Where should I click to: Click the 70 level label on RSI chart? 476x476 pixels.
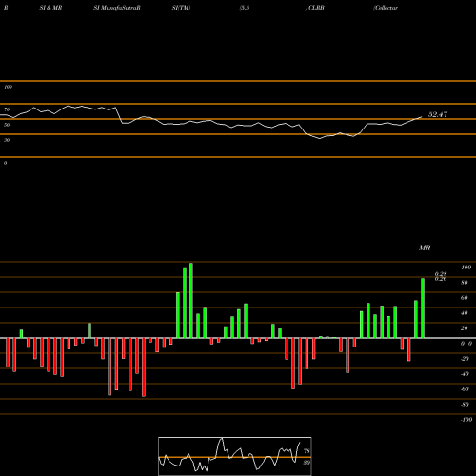pos(7,109)
